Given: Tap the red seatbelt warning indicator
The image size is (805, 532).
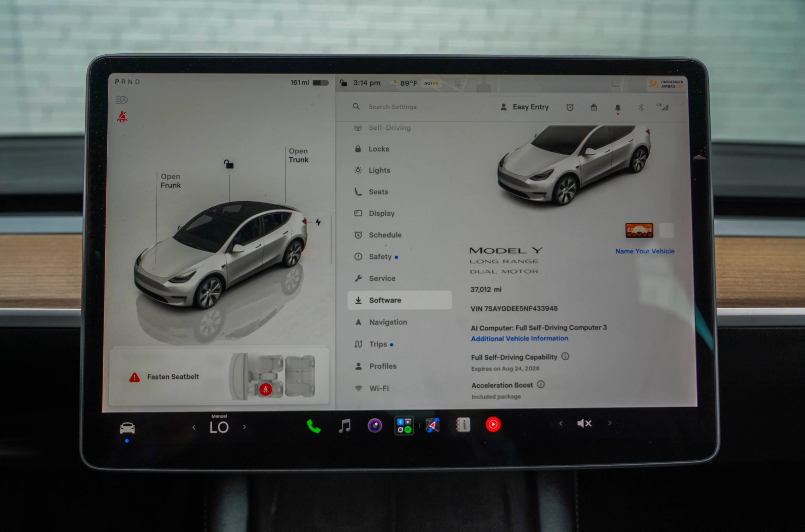Looking at the screenshot, I should tap(122, 117).
